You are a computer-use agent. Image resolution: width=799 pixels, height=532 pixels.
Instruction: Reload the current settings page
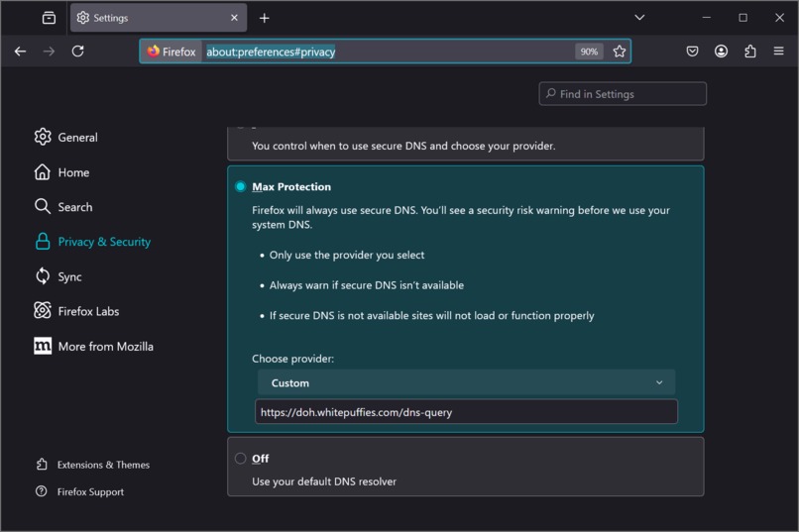click(78, 51)
